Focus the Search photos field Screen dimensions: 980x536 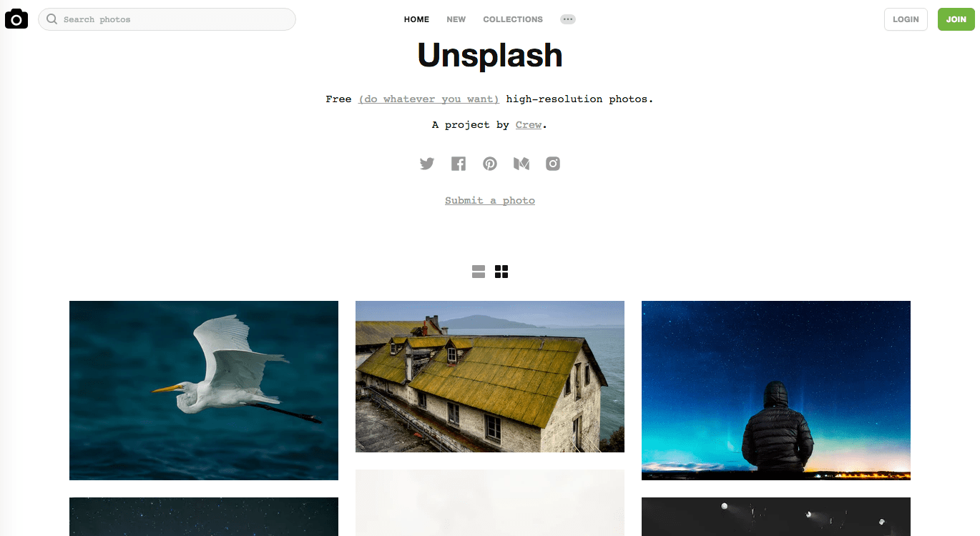[167, 19]
